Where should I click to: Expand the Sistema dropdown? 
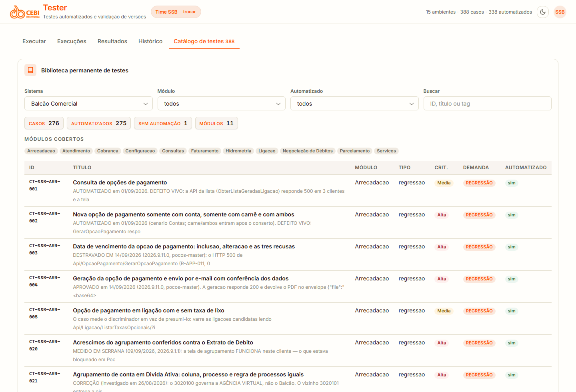88,104
